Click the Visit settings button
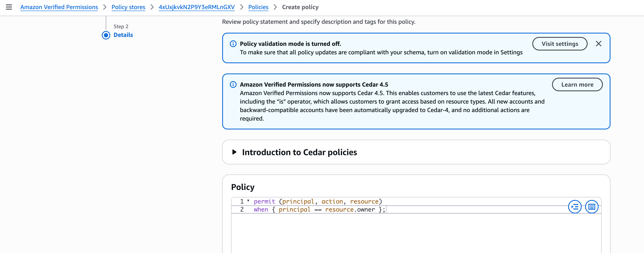The height and width of the screenshot is (253, 644). point(559,44)
